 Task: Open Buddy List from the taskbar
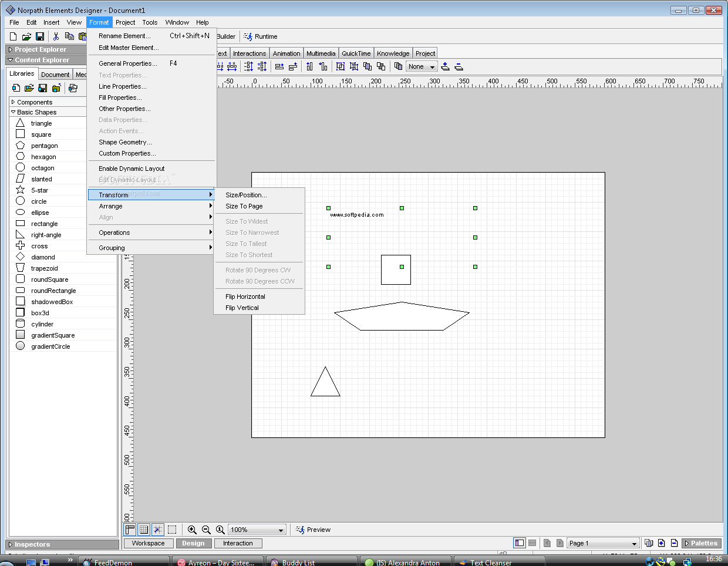tap(311, 562)
